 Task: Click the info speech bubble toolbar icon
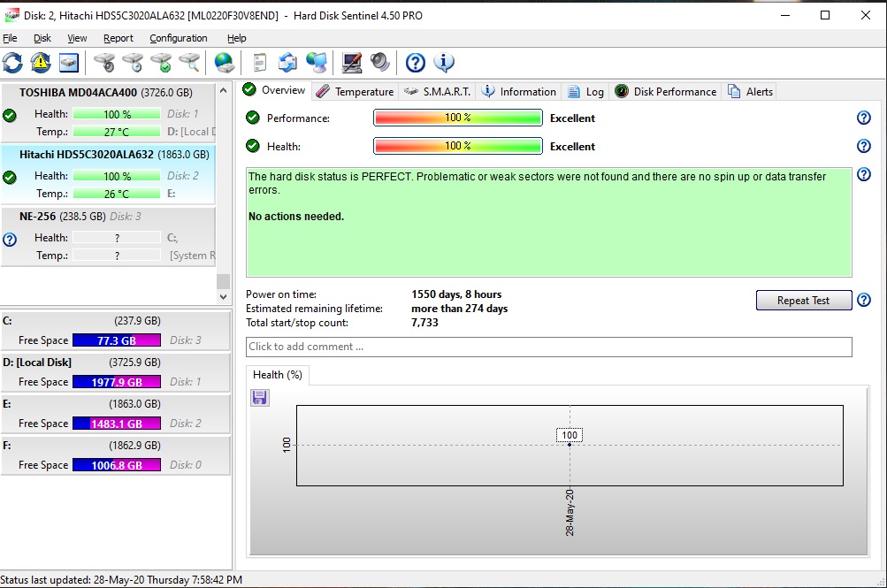(x=444, y=63)
